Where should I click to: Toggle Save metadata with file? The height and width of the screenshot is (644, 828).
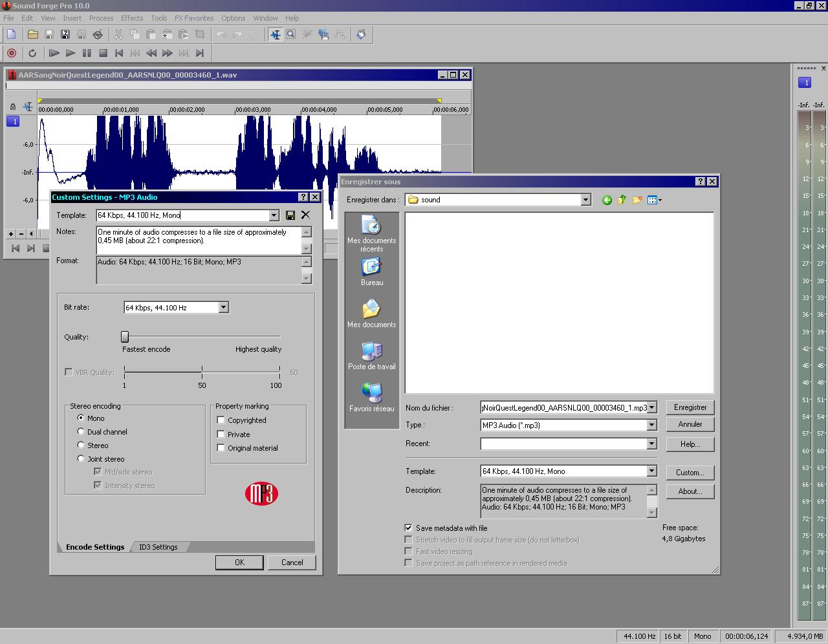pos(408,528)
